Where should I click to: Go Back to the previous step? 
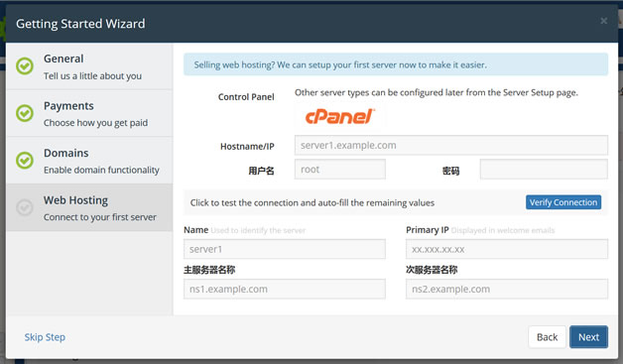[548, 337]
